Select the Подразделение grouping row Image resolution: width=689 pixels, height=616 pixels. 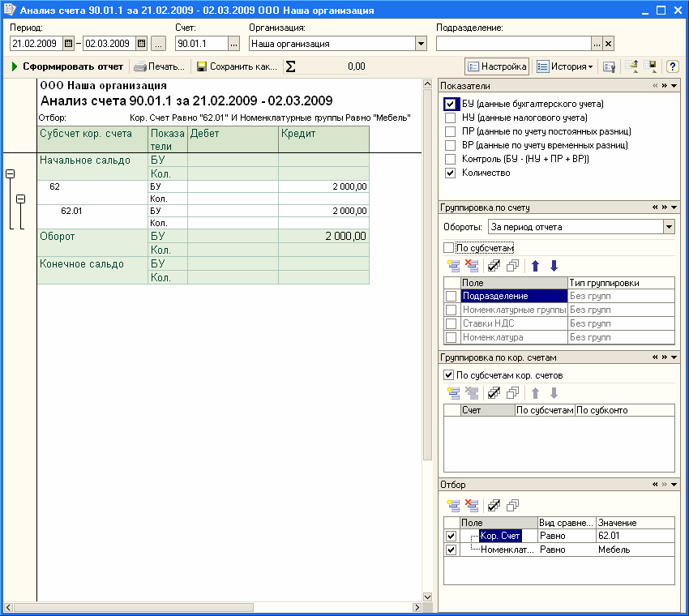[514, 296]
